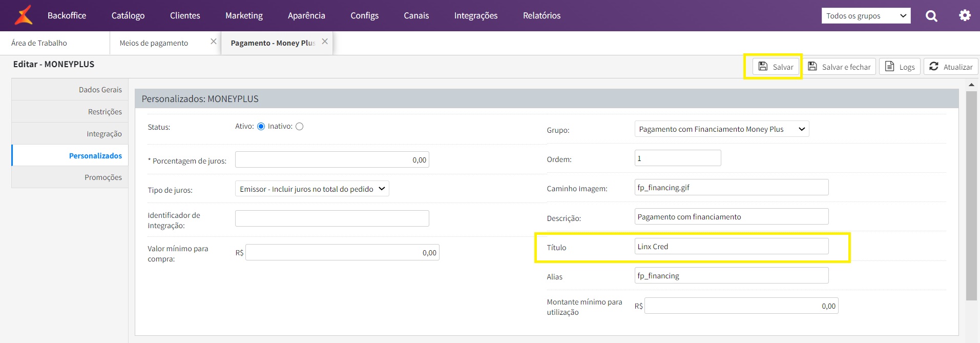
Task: Open the Grupo dropdown
Action: coord(722,129)
